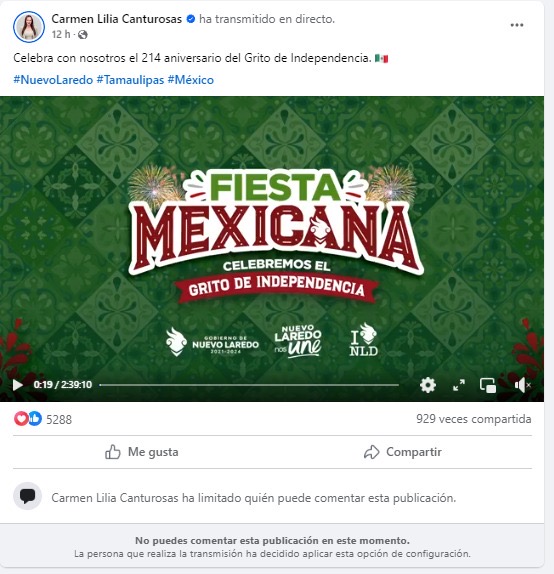Open Carmen Lilia Canturosas profile picture
This screenshot has height=574, width=554.
[29, 27]
